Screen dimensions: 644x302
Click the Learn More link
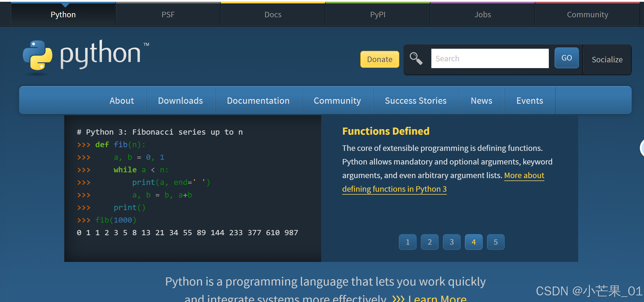point(437,299)
